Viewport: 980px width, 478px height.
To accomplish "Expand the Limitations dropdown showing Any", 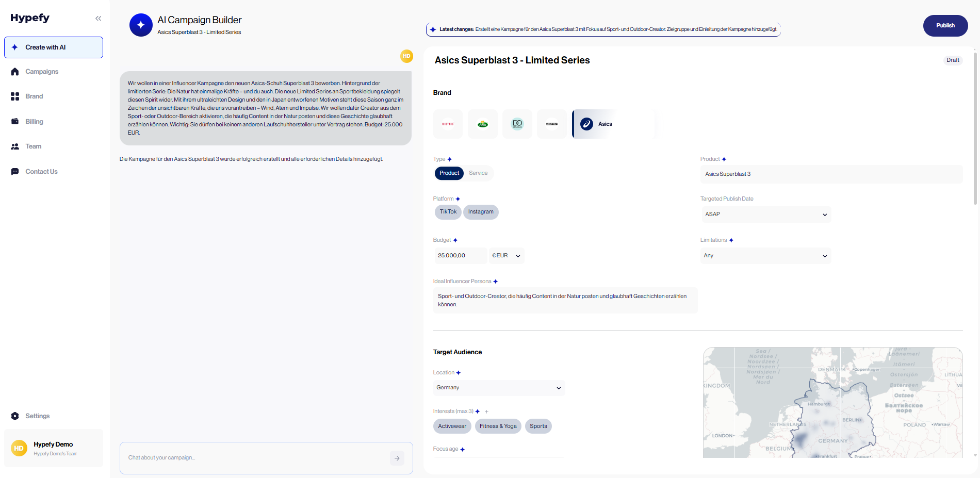I will point(766,256).
